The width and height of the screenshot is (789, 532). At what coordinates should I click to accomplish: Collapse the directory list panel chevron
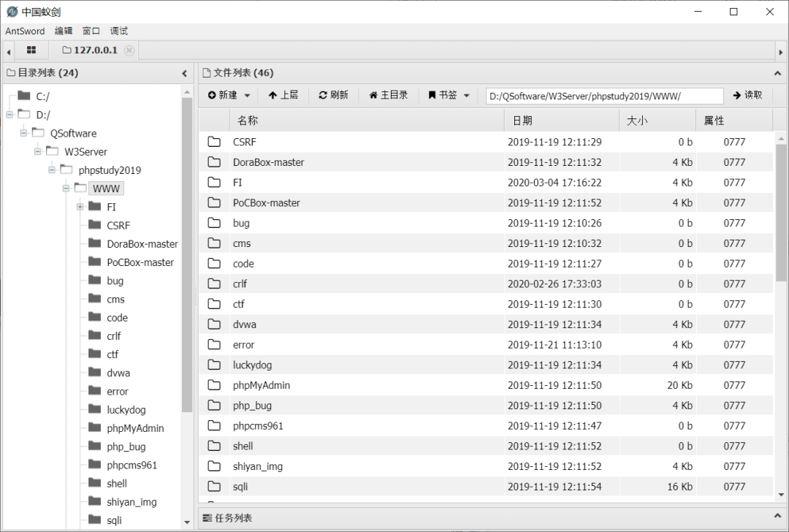(x=184, y=74)
